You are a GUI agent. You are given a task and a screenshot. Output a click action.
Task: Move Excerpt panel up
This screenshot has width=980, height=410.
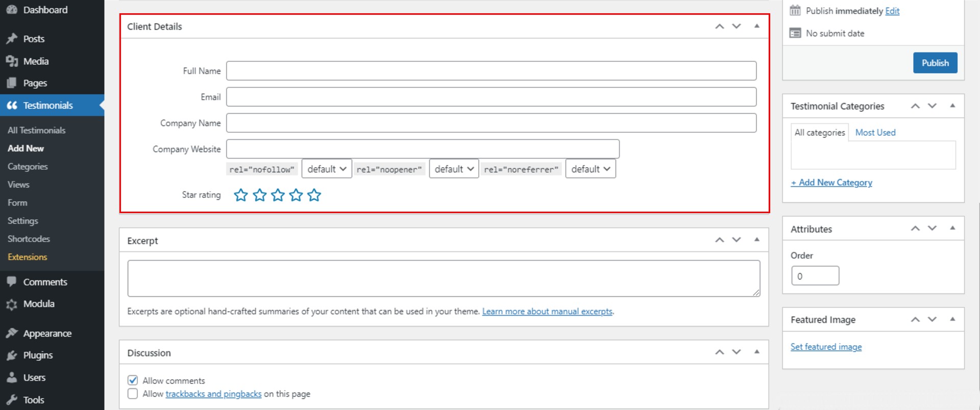coord(720,240)
